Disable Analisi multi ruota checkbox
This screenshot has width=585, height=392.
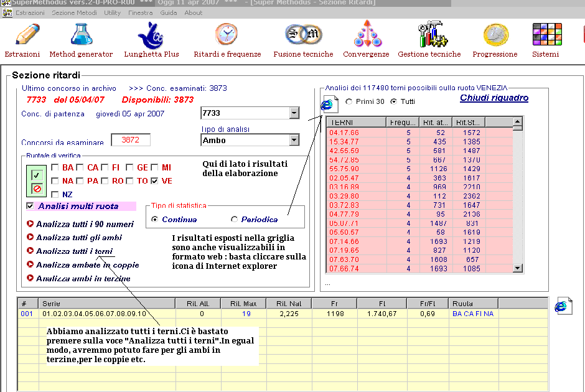point(30,206)
